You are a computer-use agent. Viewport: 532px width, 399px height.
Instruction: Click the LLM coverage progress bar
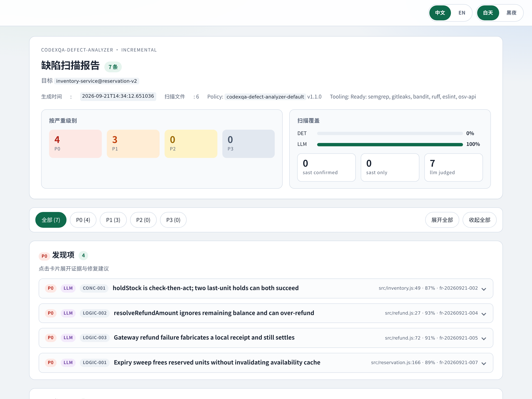click(x=390, y=145)
